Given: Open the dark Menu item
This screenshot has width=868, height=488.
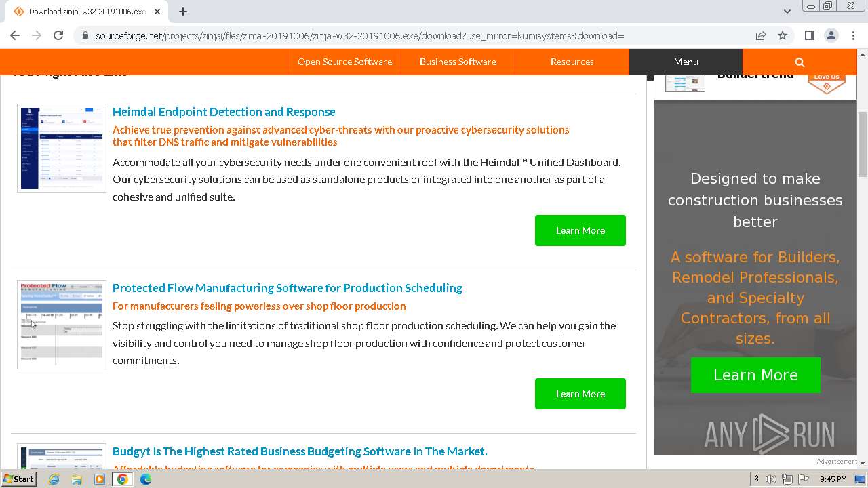Looking at the screenshot, I should coord(686,62).
